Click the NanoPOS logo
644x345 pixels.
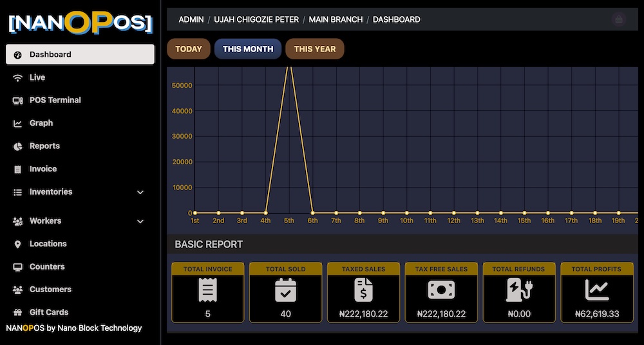(x=80, y=22)
